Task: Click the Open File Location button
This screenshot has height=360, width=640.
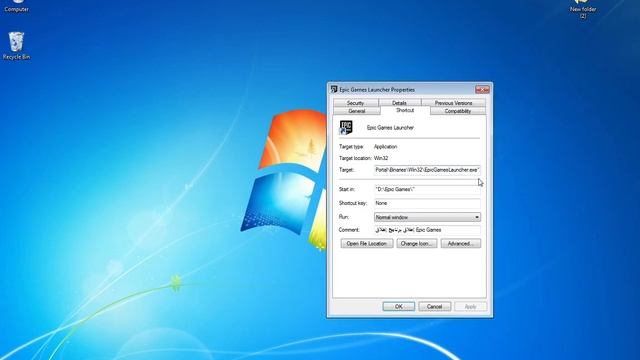Action: [367, 244]
